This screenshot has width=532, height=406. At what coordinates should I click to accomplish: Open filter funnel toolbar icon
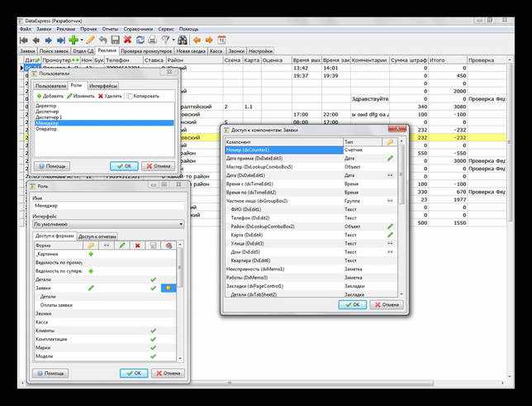(x=165, y=40)
